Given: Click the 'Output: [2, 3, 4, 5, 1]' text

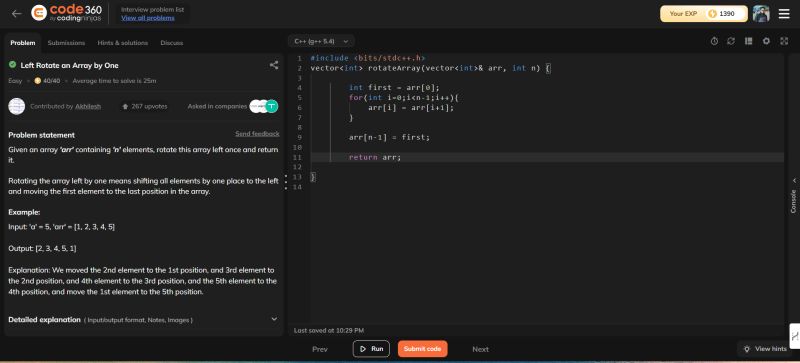Looking at the screenshot, I should 42,248.
